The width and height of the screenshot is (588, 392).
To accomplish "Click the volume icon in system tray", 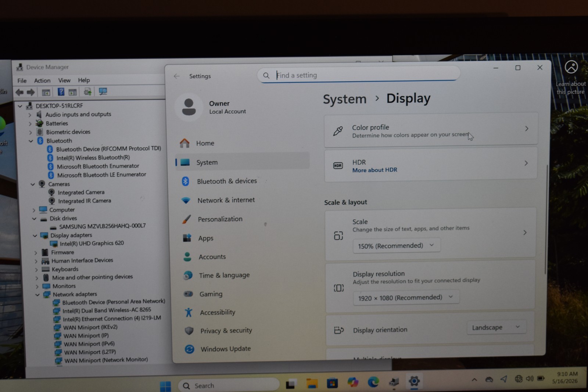I will pyautogui.click(x=530, y=378).
